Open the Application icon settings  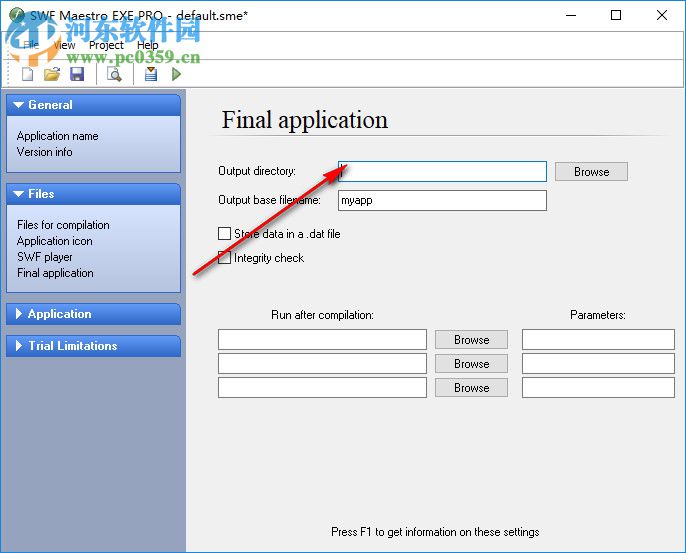(x=55, y=241)
